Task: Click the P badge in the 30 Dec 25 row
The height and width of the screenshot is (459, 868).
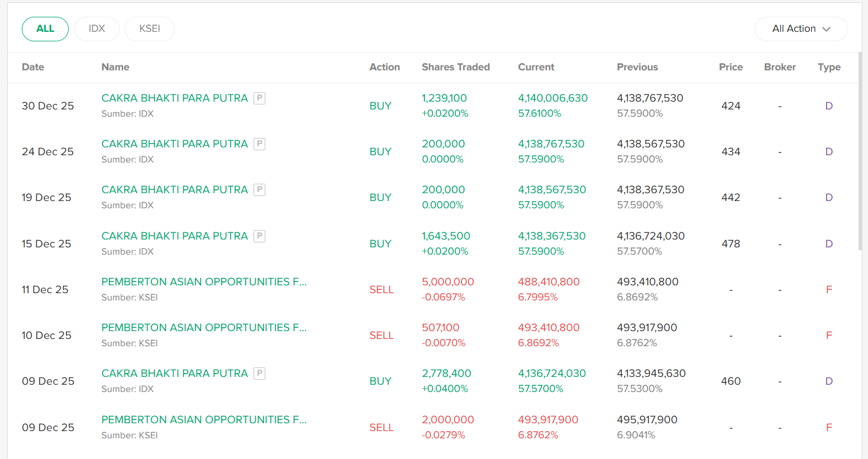Action: pyautogui.click(x=259, y=98)
